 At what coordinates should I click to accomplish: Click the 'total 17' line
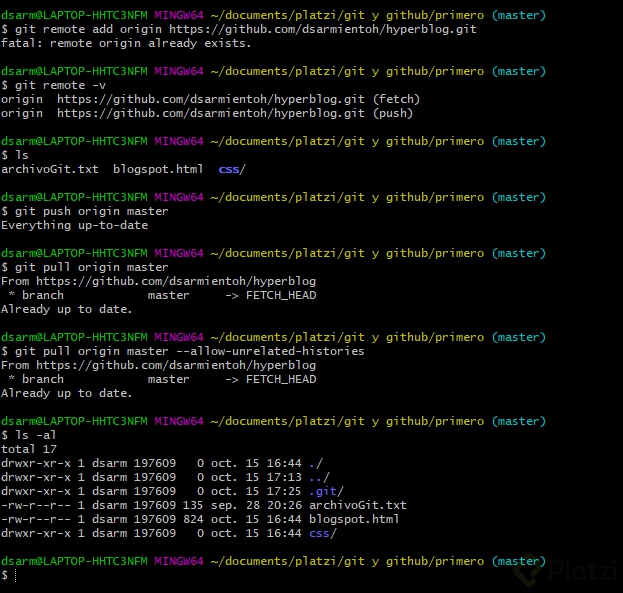29,449
